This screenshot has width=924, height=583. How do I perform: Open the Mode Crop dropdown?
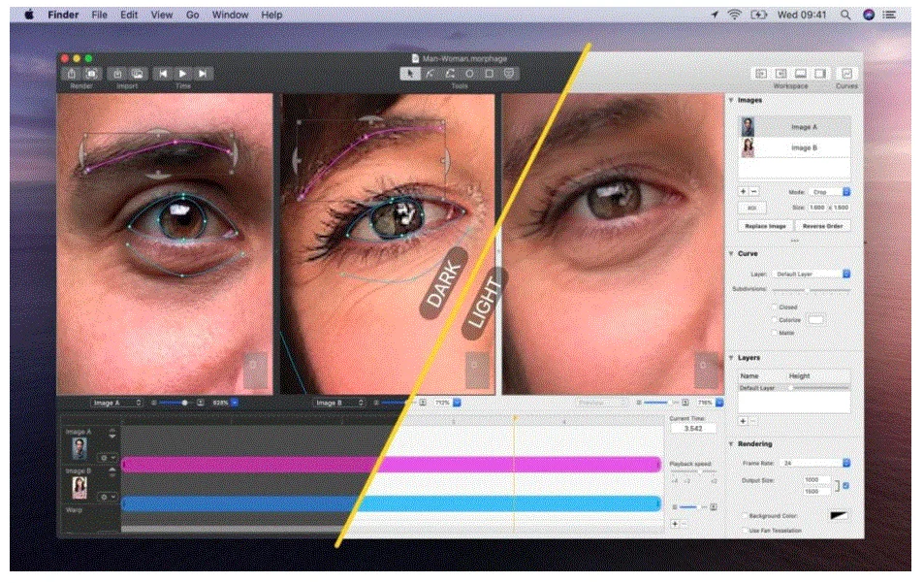830,192
